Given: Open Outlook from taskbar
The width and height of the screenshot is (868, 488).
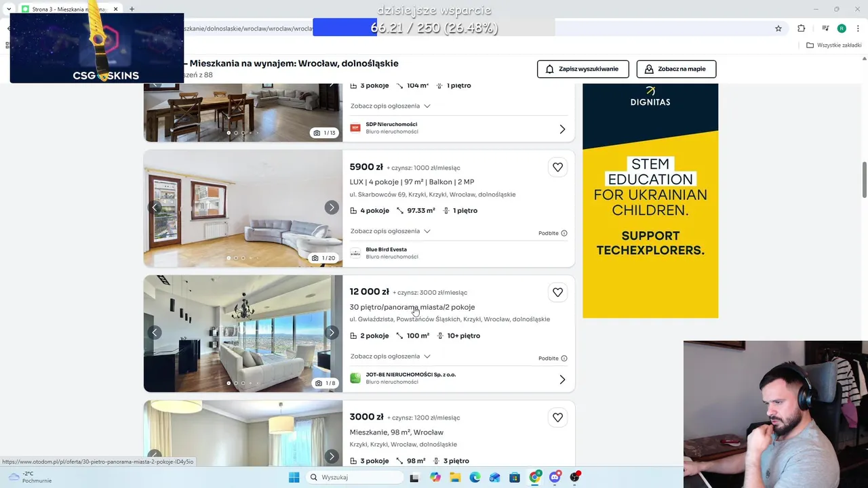Looking at the screenshot, I should pos(495,477).
